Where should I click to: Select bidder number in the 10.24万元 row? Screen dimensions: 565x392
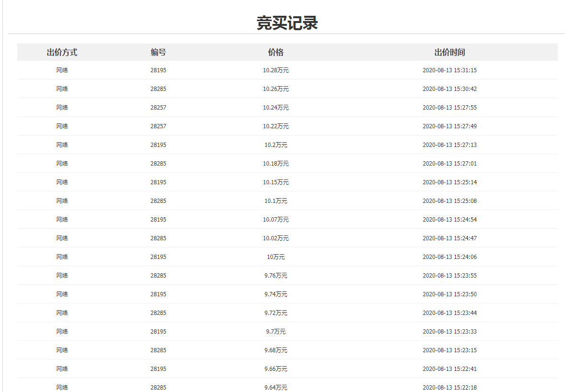coord(158,108)
